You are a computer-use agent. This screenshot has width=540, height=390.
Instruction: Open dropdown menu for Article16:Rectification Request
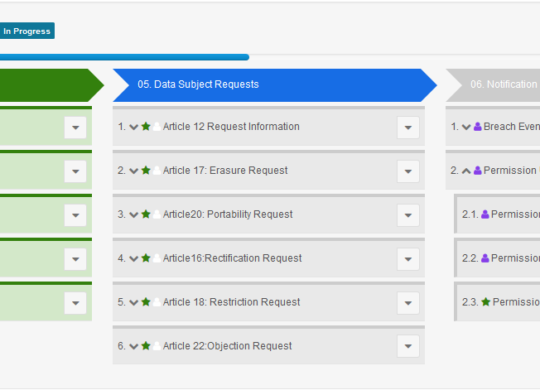pyautogui.click(x=408, y=259)
